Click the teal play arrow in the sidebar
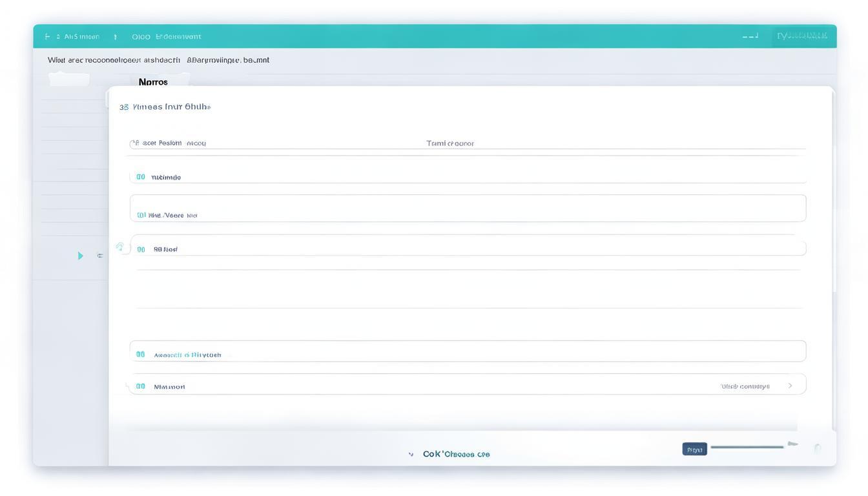868x496 pixels. click(x=80, y=256)
